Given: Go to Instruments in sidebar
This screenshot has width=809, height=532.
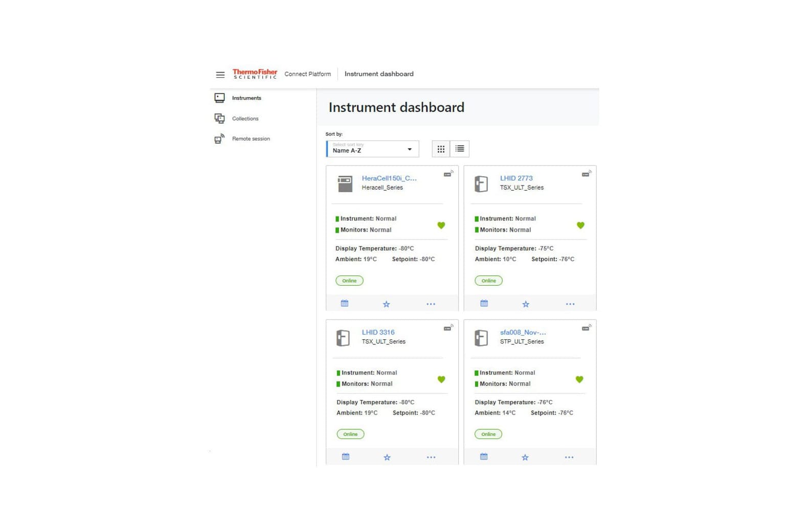Looking at the screenshot, I should tap(246, 98).
